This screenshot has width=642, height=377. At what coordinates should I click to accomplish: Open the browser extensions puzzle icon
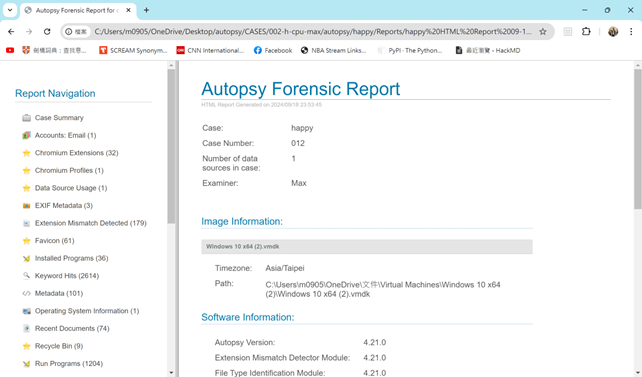pos(586,32)
